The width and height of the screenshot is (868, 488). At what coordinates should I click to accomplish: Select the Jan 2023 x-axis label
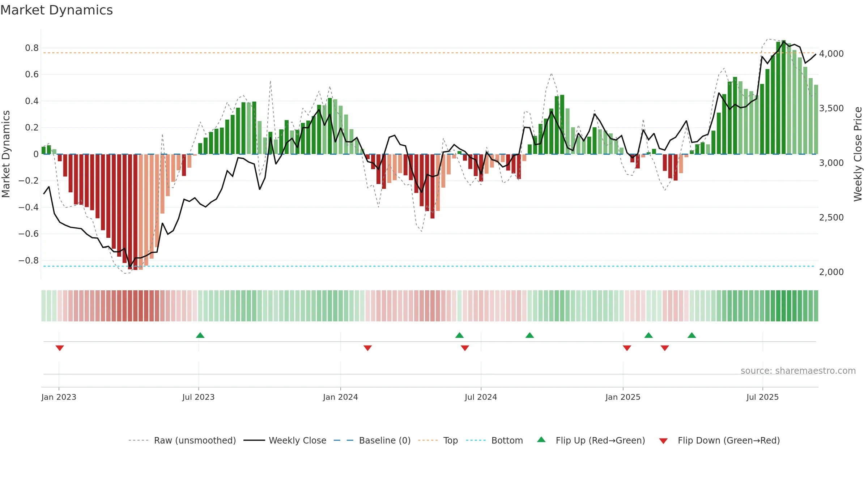click(x=59, y=397)
